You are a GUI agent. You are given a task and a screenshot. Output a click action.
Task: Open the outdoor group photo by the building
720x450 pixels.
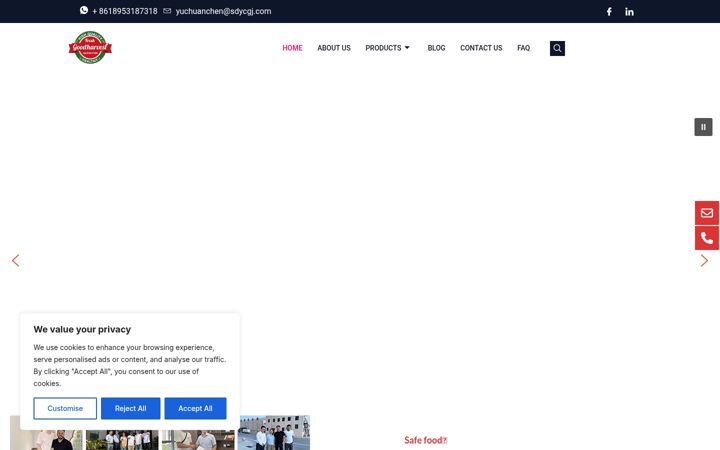(275, 433)
